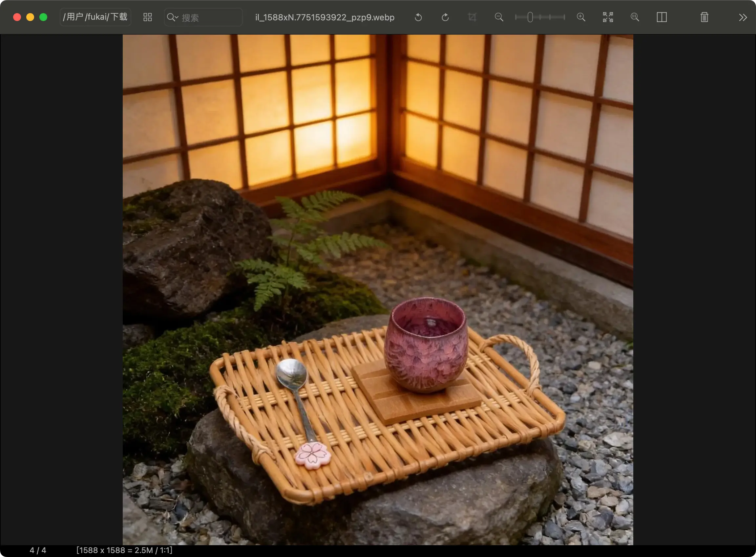The width and height of the screenshot is (756, 557).
Task: Zoom out with the minus magnifier
Action: tap(499, 17)
